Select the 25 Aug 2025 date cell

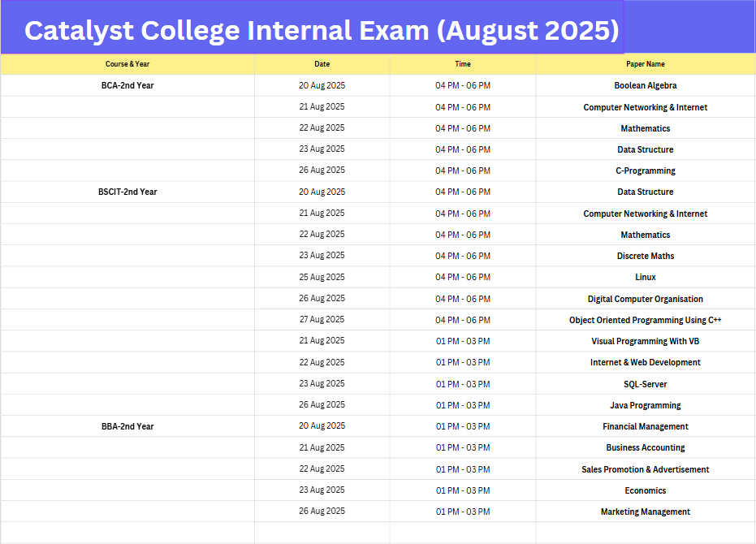click(322, 277)
